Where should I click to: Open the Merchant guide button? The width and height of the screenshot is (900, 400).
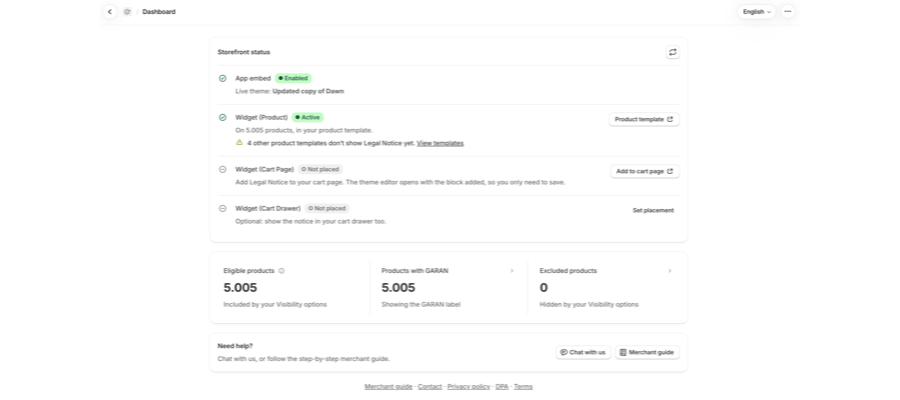(647, 352)
